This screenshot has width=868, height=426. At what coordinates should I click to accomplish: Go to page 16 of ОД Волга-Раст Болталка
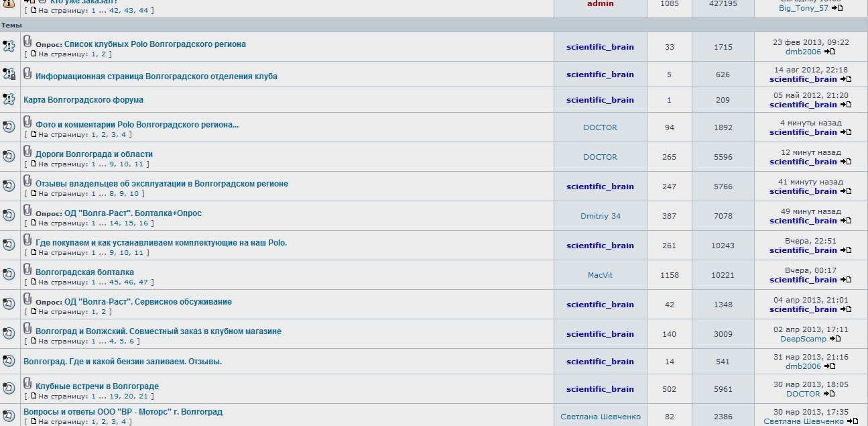click(x=143, y=223)
